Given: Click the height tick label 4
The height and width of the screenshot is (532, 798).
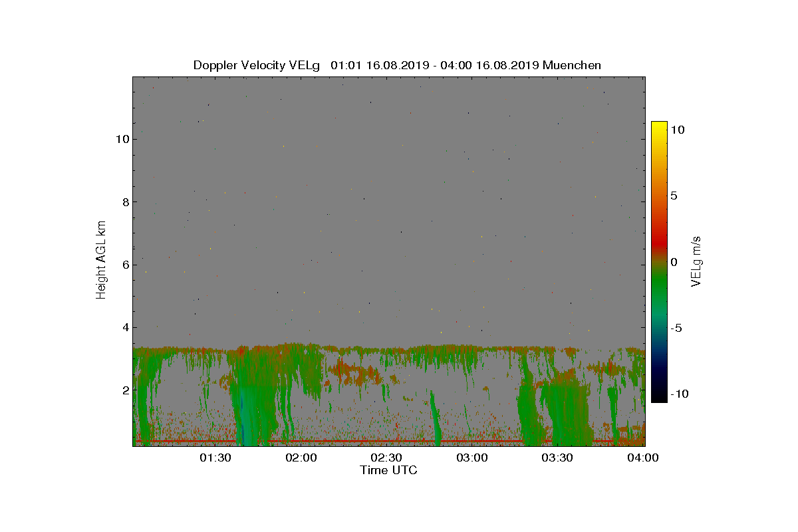Looking at the screenshot, I should (125, 327).
